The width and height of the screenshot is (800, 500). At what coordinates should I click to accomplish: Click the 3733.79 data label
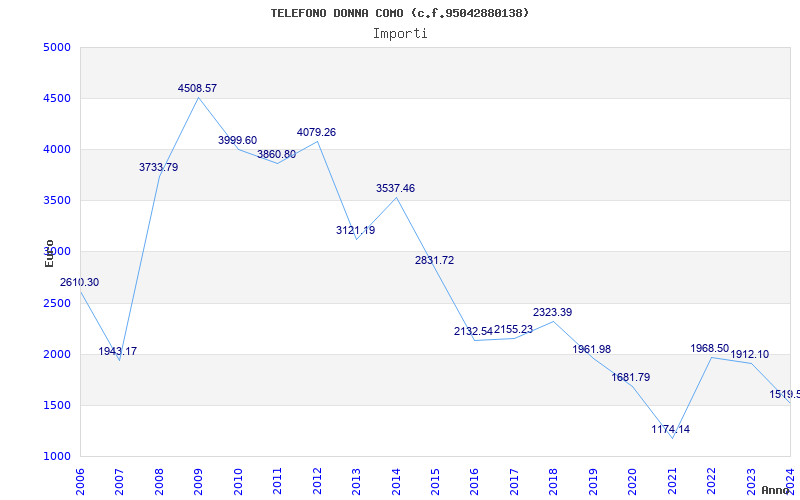[x=158, y=168]
